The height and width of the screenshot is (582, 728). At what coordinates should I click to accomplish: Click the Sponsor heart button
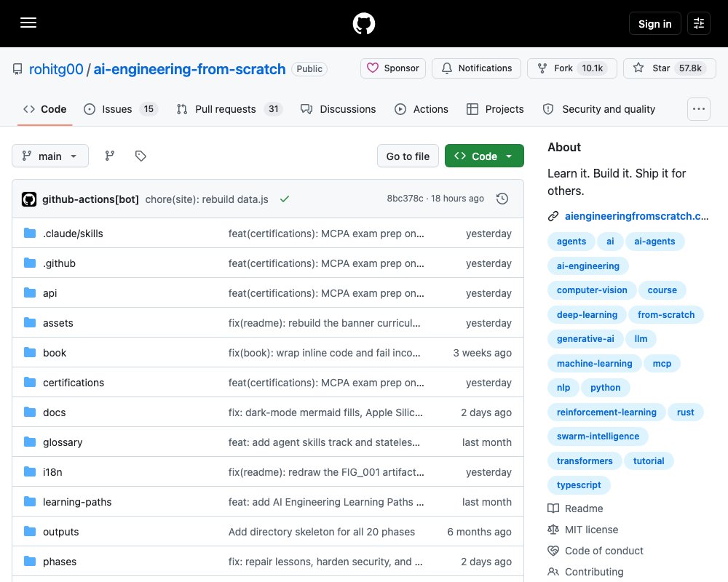click(393, 68)
